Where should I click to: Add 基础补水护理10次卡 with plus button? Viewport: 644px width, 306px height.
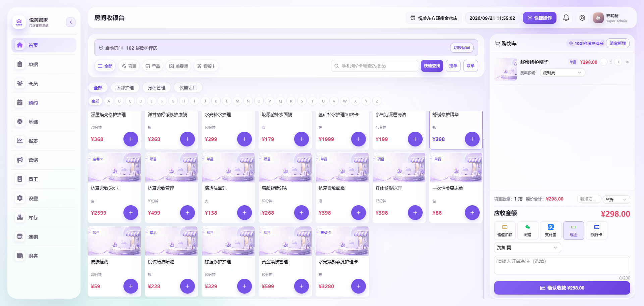(x=359, y=139)
